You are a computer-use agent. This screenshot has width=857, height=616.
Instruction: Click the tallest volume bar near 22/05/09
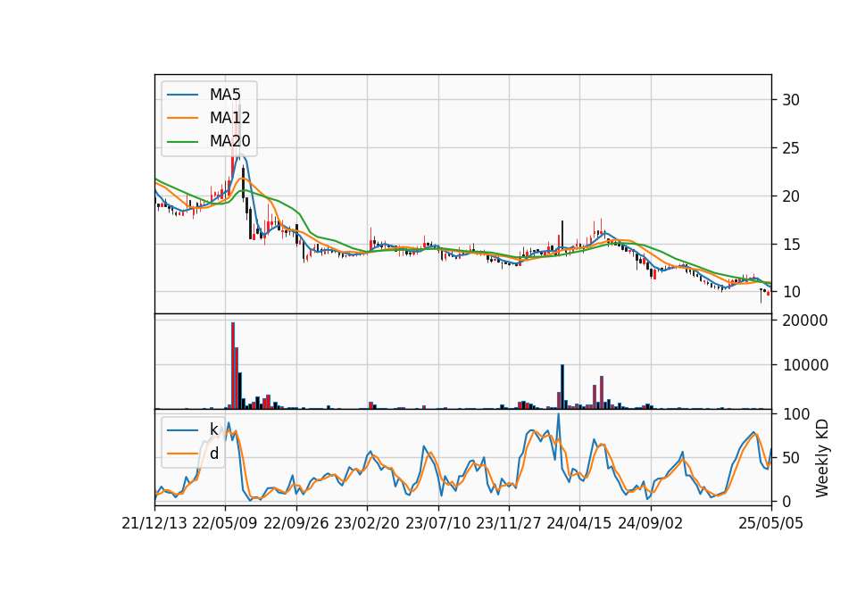[233, 366]
